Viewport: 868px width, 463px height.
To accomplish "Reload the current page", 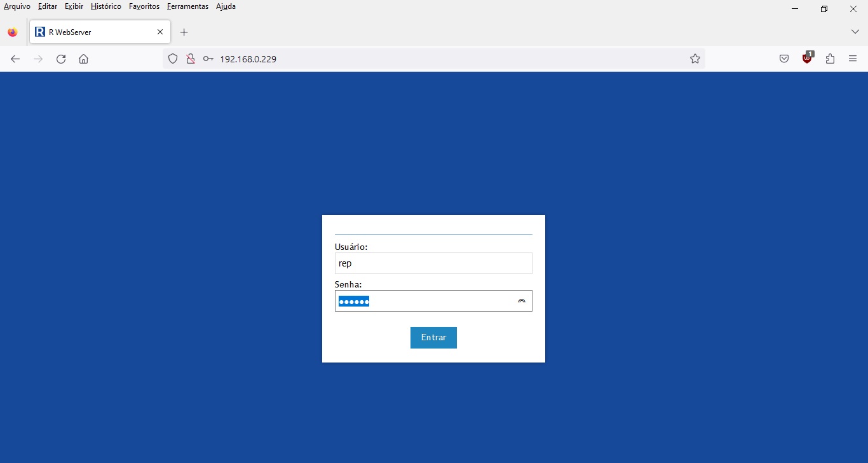I will click(61, 59).
